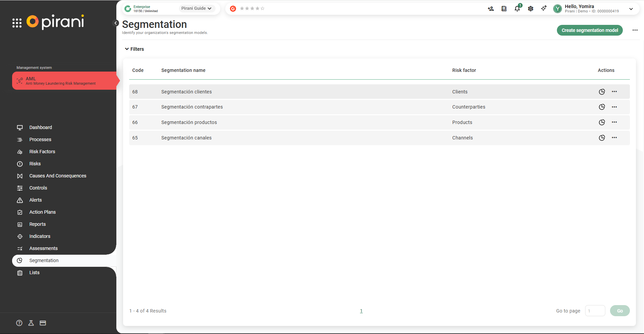Open the lab flask icon in sidebar footer

(x=31, y=323)
